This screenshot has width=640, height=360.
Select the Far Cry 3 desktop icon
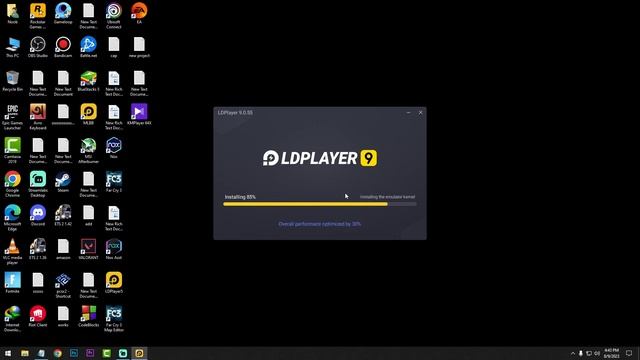click(113, 182)
